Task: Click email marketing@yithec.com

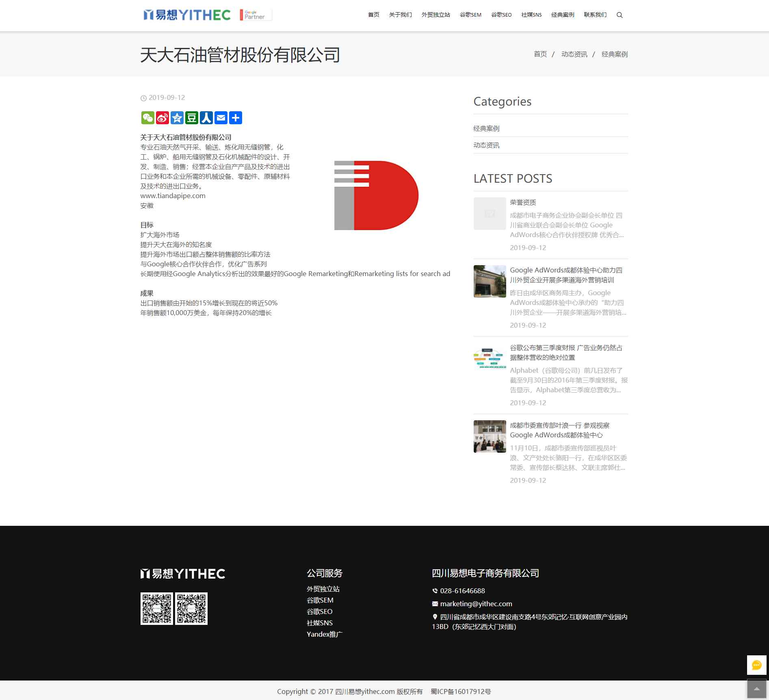Action: coord(476,604)
